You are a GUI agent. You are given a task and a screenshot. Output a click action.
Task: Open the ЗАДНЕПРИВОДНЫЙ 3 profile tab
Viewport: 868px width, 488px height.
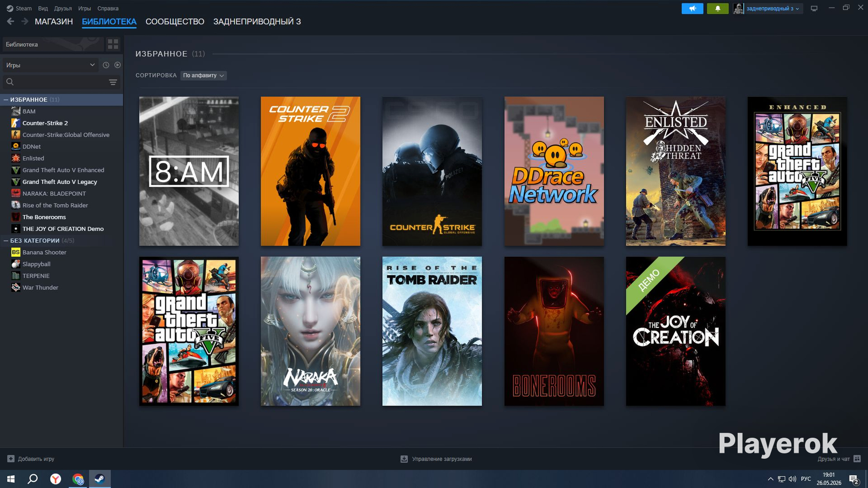point(257,21)
